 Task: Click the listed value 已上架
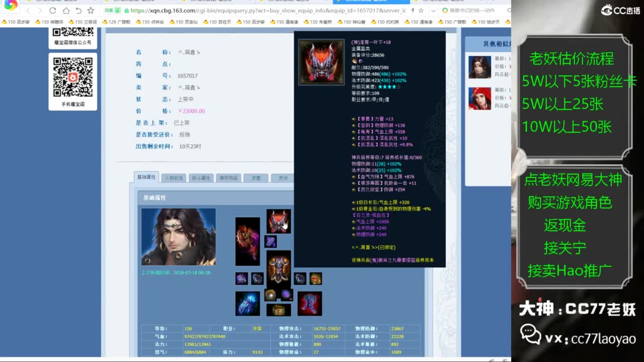(x=182, y=123)
